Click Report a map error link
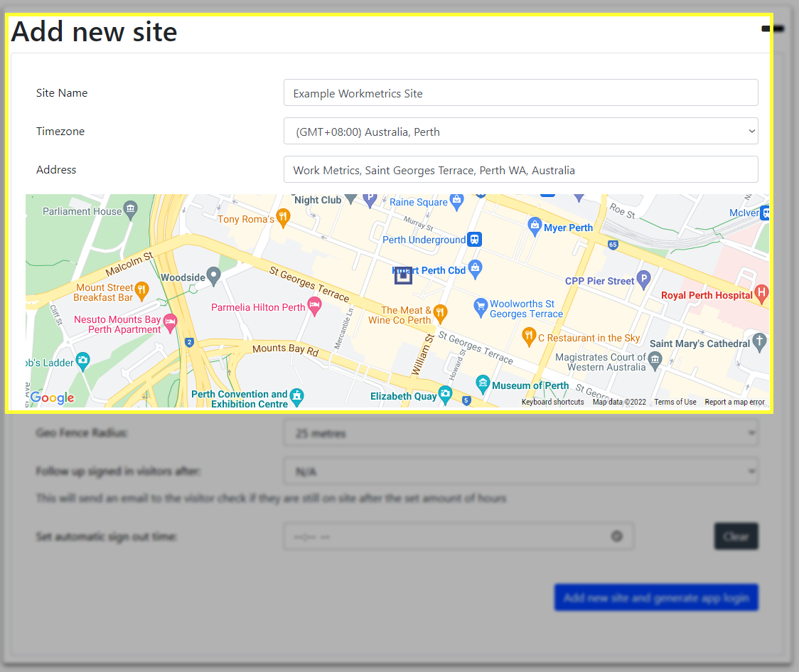This screenshot has height=672, width=799. 734,402
